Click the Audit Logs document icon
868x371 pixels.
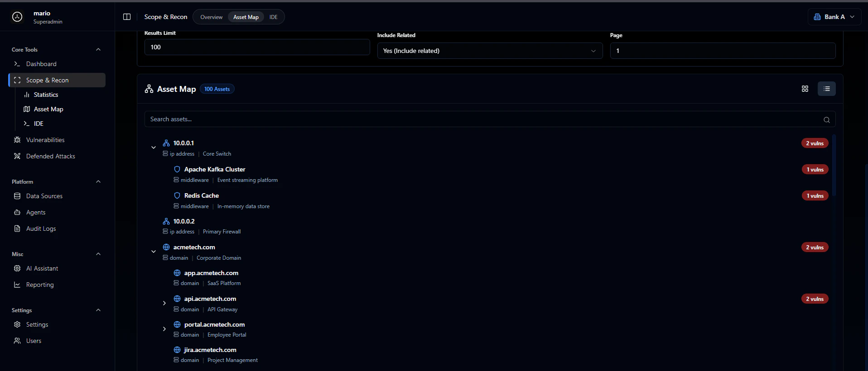click(x=17, y=228)
